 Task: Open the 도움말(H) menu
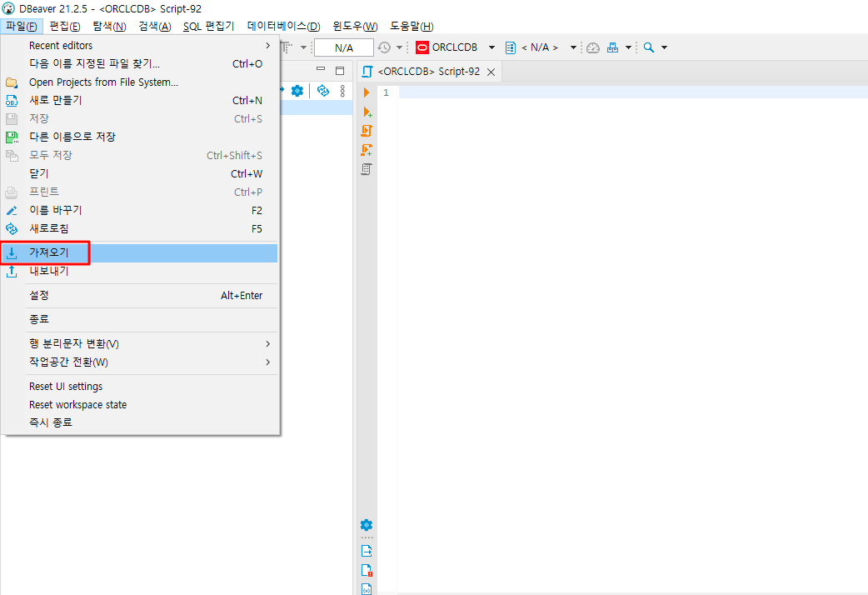(412, 26)
